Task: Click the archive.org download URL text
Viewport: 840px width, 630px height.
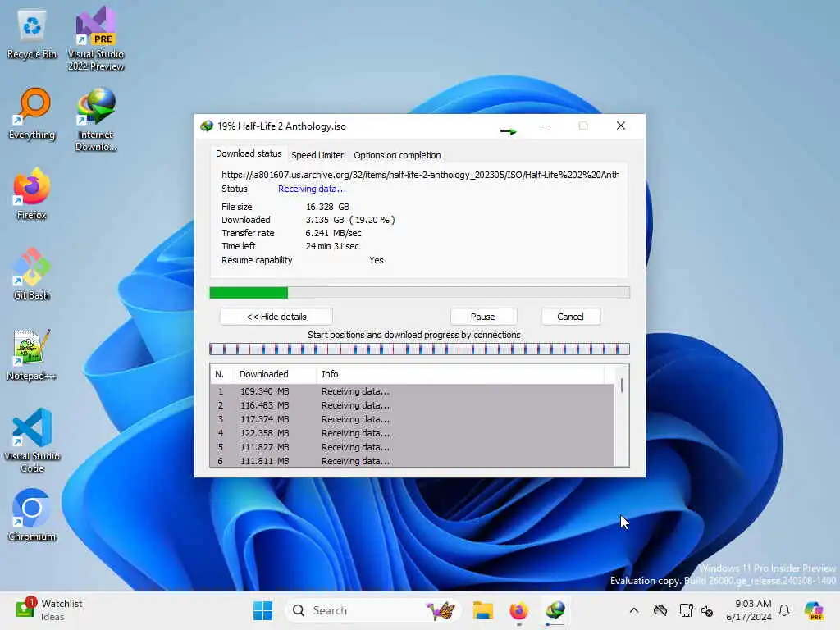Action: 420,175
